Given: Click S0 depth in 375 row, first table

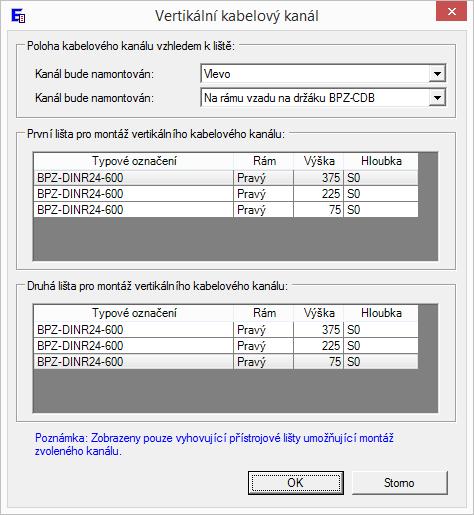Looking at the screenshot, I should click(381, 178).
